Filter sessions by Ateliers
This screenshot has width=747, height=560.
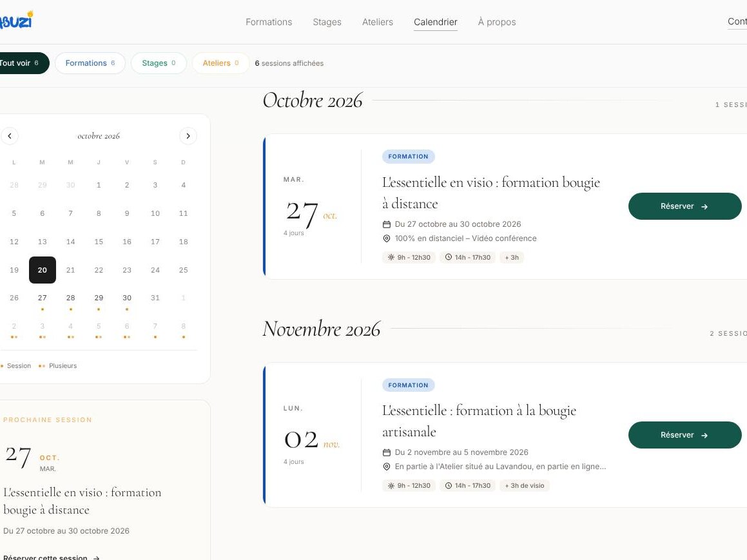click(220, 63)
